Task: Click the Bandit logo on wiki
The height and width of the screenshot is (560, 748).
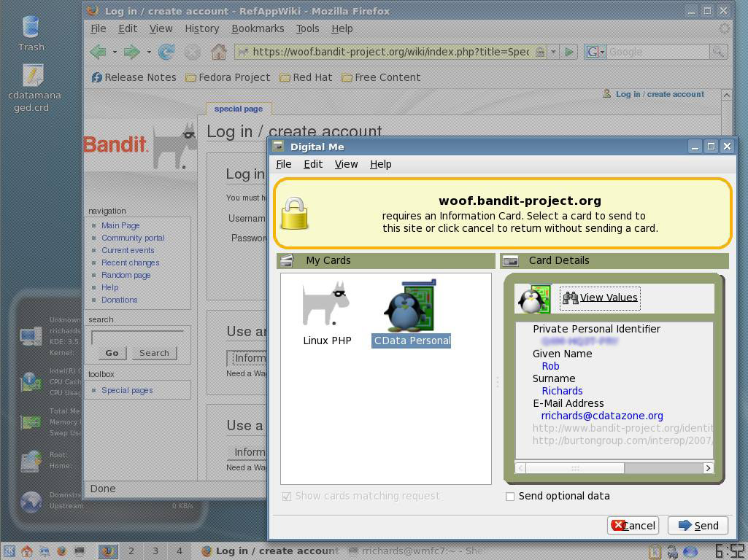Action: tap(140, 146)
